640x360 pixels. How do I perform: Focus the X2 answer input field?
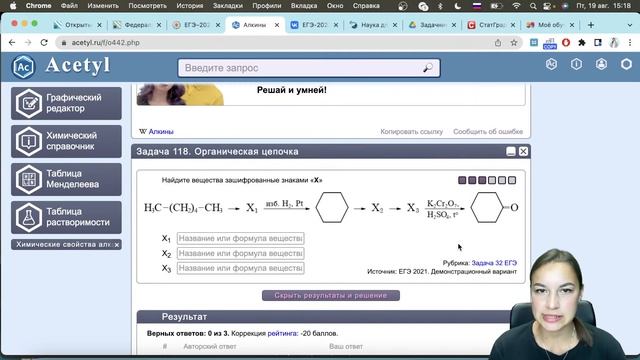tap(240, 253)
